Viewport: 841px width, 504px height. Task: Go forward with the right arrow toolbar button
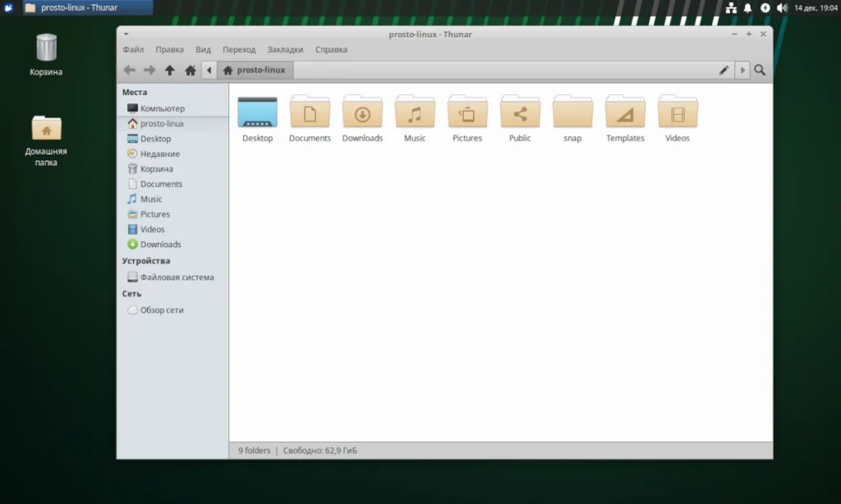(x=149, y=70)
